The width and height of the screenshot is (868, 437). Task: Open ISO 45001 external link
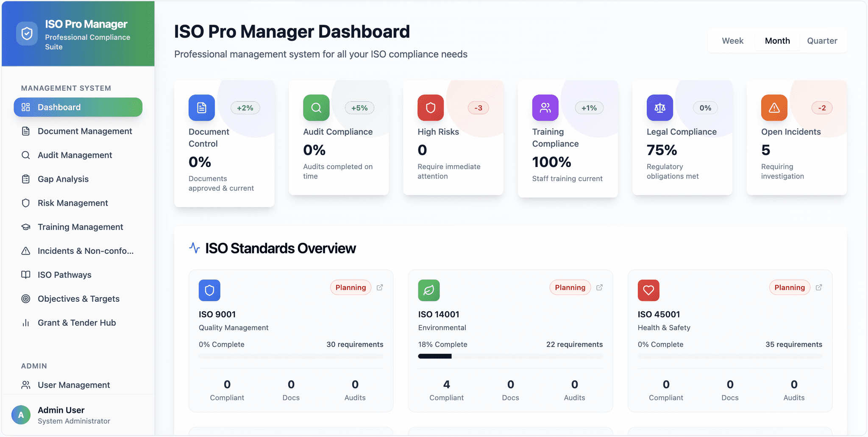[819, 287]
